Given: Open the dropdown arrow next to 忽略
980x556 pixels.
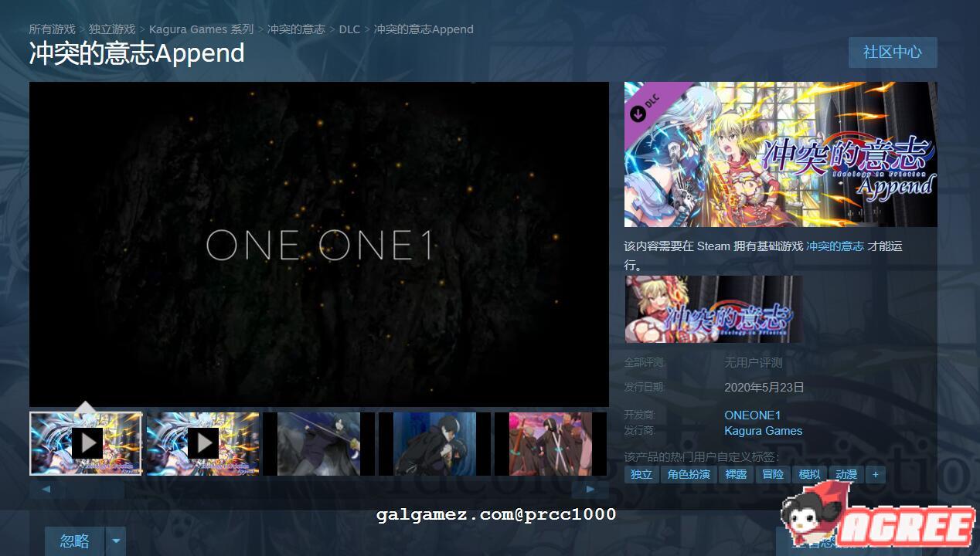Looking at the screenshot, I should (x=115, y=541).
